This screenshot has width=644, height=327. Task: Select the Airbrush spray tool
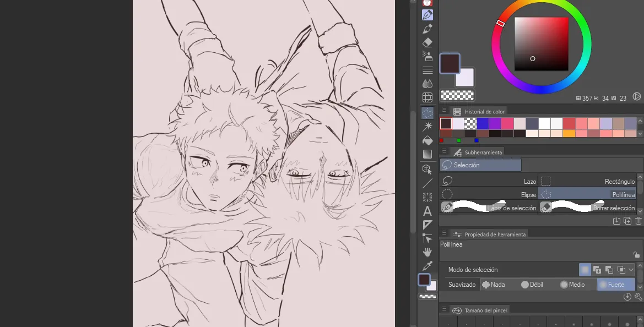click(427, 56)
